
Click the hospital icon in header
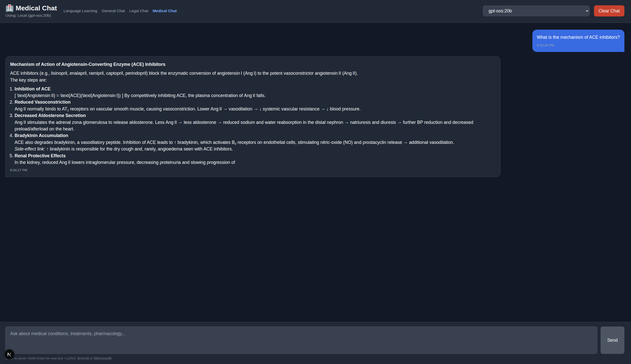coord(9,8)
